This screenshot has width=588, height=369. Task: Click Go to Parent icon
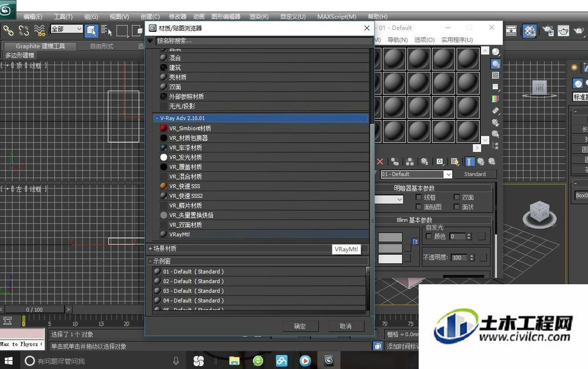coord(481,161)
